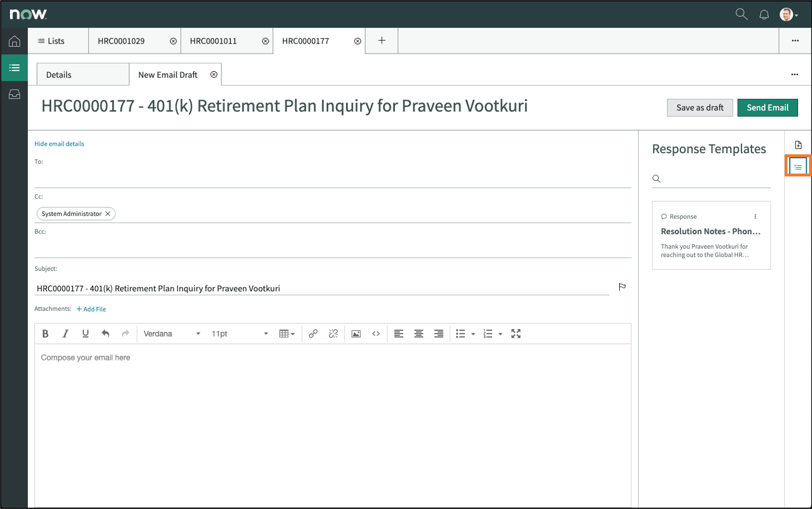
Task: Insert a link with the chain icon
Action: pyautogui.click(x=313, y=334)
